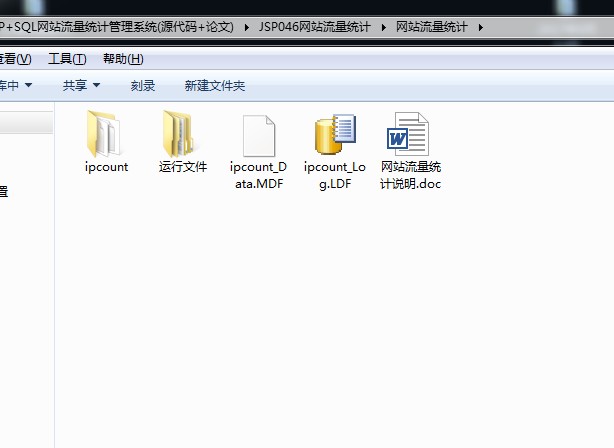The image size is (614, 448).
Task: Click the 网站流量统计说明.doc file name
Action: pos(411,175)
